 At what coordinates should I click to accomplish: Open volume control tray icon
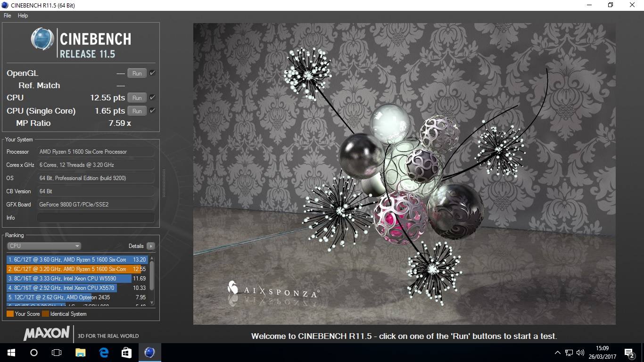pyautogui.click(x=580, y=353)
